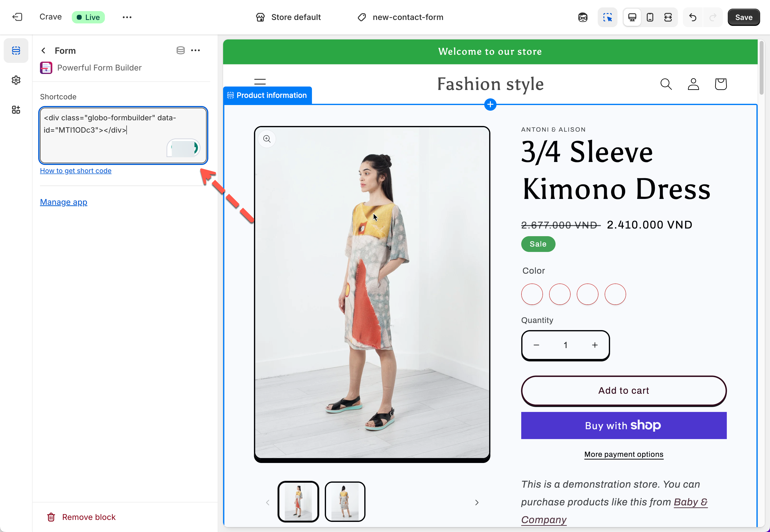This screenshot has width=770, height=532.
Task: Open the App embeds sidebar icon
Action: tap(16, 110)
